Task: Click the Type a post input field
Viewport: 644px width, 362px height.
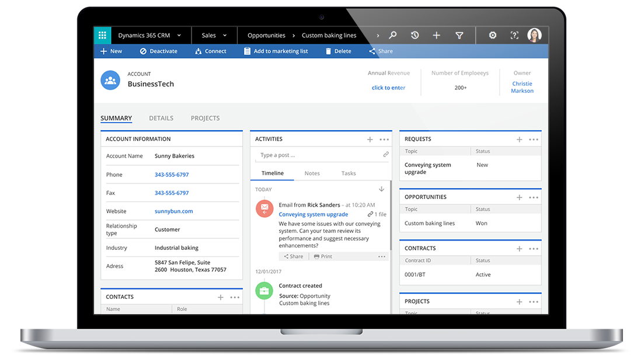Action: [318, 155]
